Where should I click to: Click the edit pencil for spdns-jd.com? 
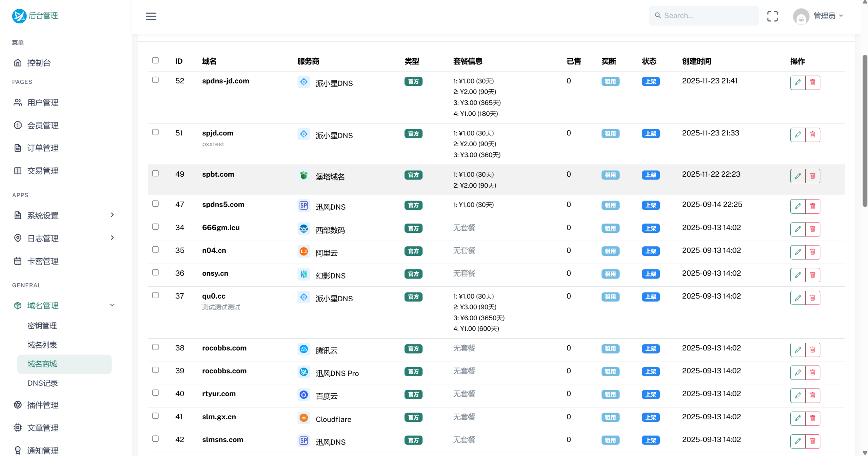798,82
